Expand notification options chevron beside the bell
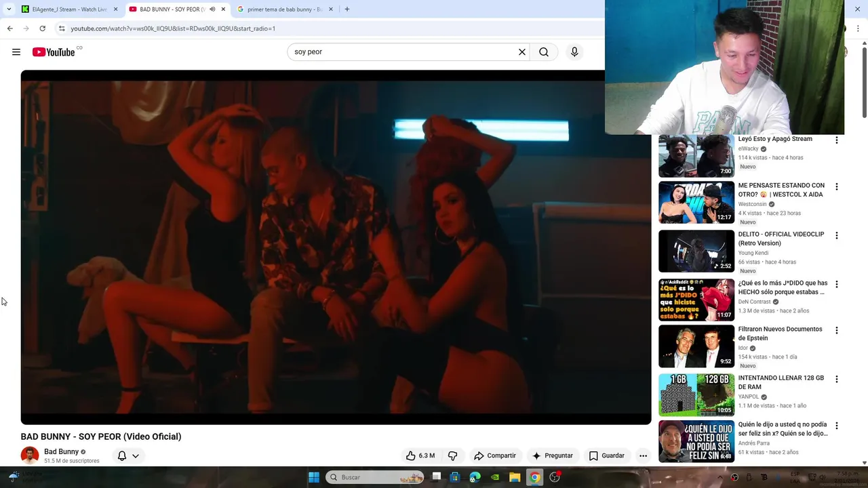The width and height of the screenshot is (868, 488). [136, 455]
